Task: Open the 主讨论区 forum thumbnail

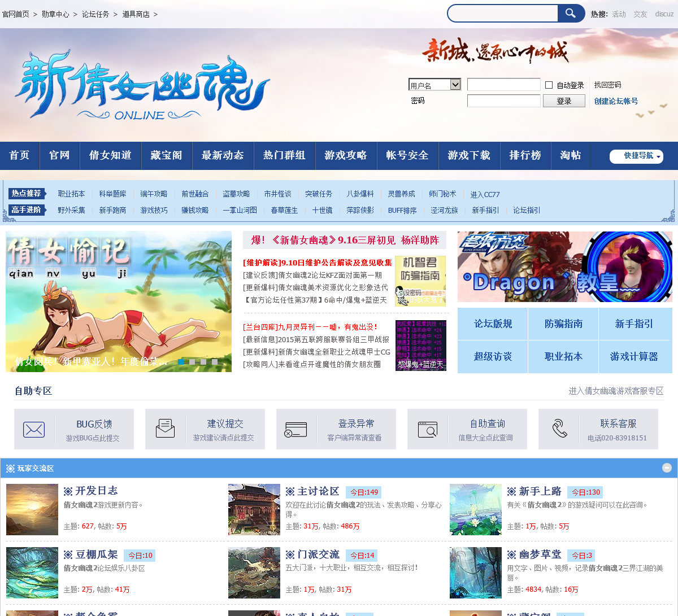Action: pos(254,509)
